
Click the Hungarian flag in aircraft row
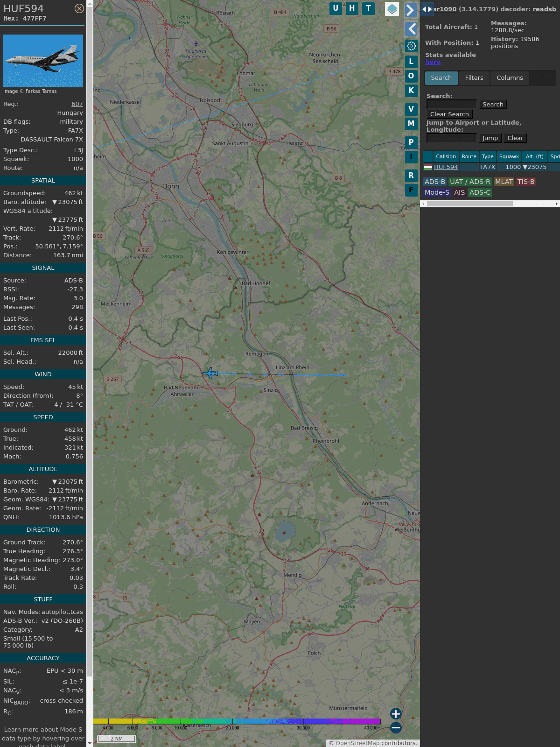(x=428, y=167)
